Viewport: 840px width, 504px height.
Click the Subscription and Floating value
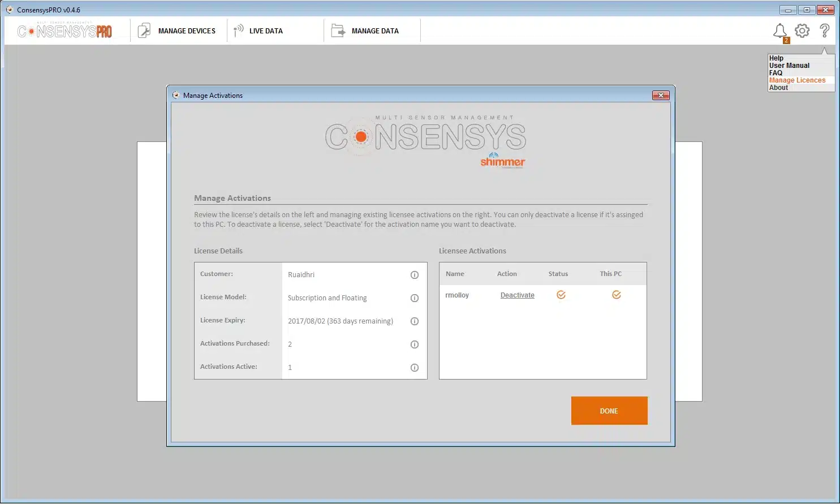[327, 298]
